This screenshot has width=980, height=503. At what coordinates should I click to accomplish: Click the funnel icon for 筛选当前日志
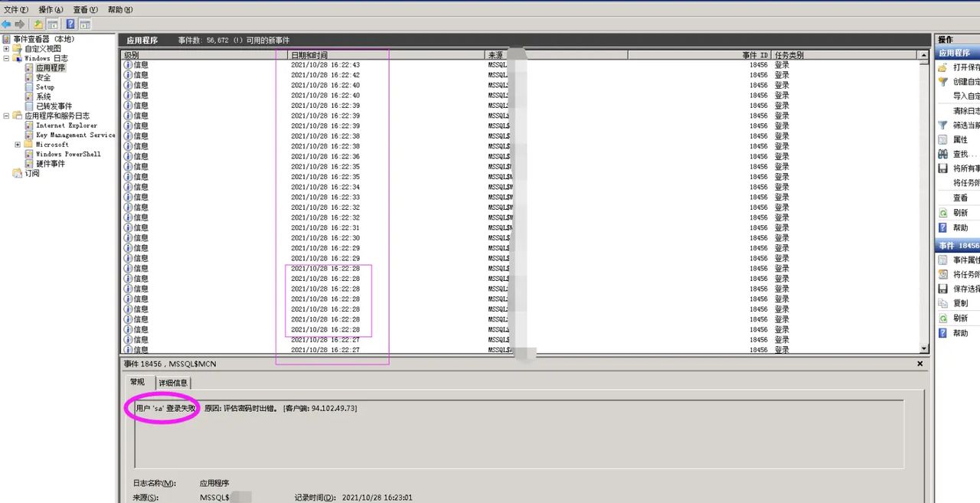click(943, 125)
